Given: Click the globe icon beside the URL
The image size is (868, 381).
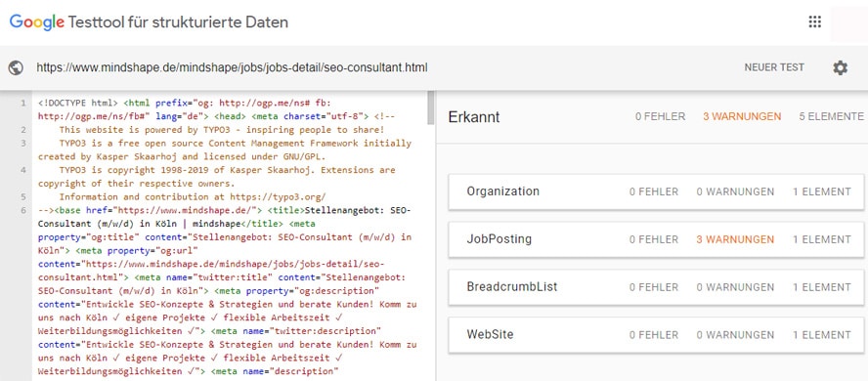Looking at the screenshot, I should (x=16, y=68).
